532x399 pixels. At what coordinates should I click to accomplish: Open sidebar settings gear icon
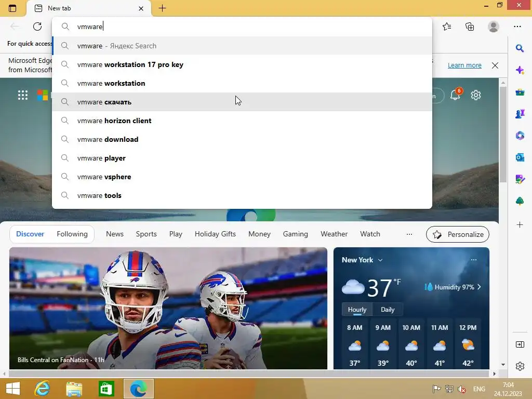click(x=520, y=366)
